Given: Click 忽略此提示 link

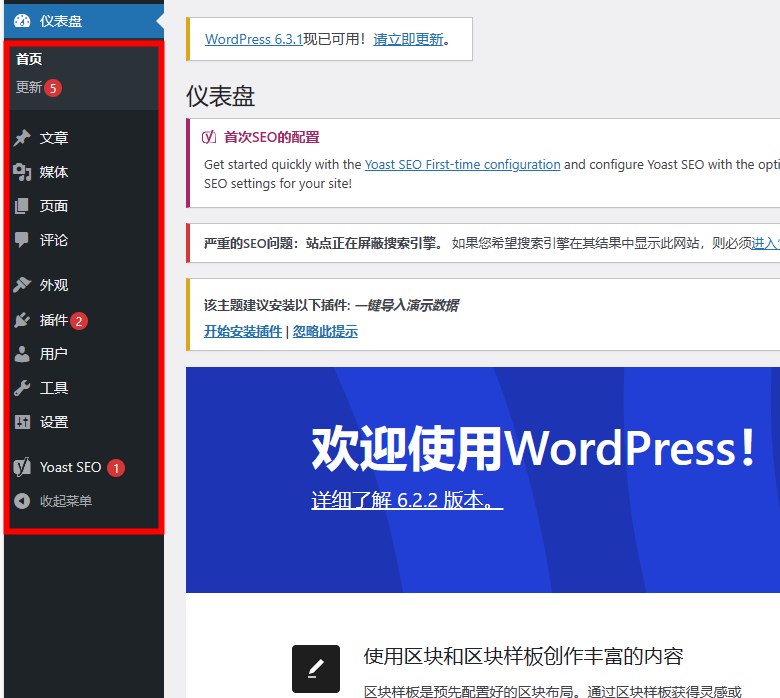Looking at the screenshot, I should click(325, 331).
